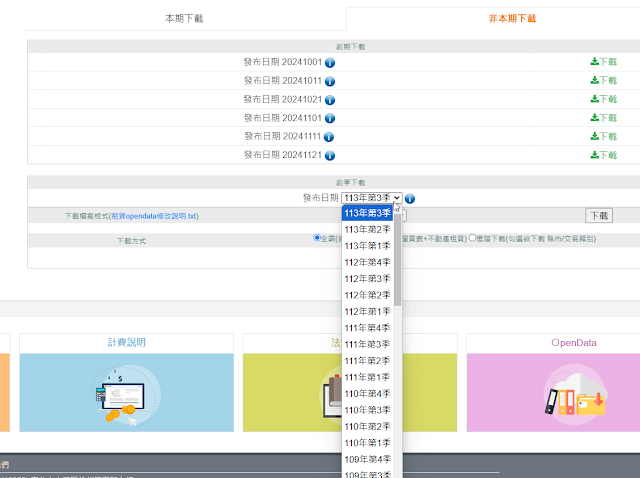Click the dropdown list scrollbar thumb
This screenshot has width=640, height=478.
point(398,259)
